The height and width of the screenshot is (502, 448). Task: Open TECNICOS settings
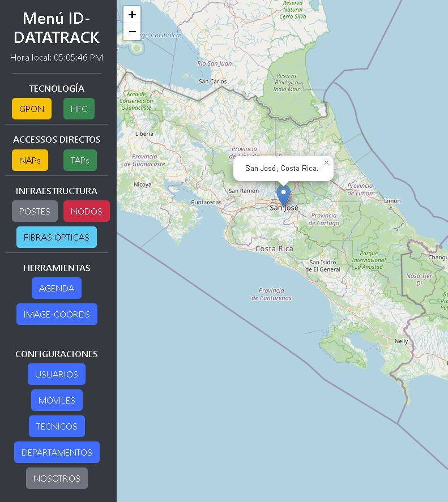(x=57, y=426)
